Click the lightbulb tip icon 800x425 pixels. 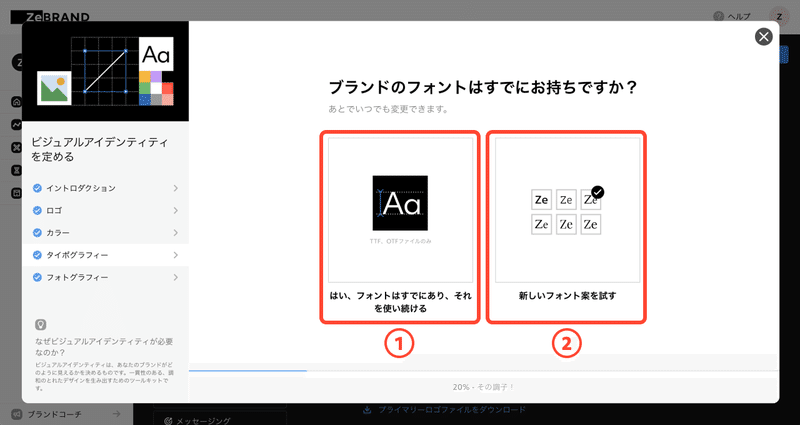pyautogui.click(x=40, y=324)
